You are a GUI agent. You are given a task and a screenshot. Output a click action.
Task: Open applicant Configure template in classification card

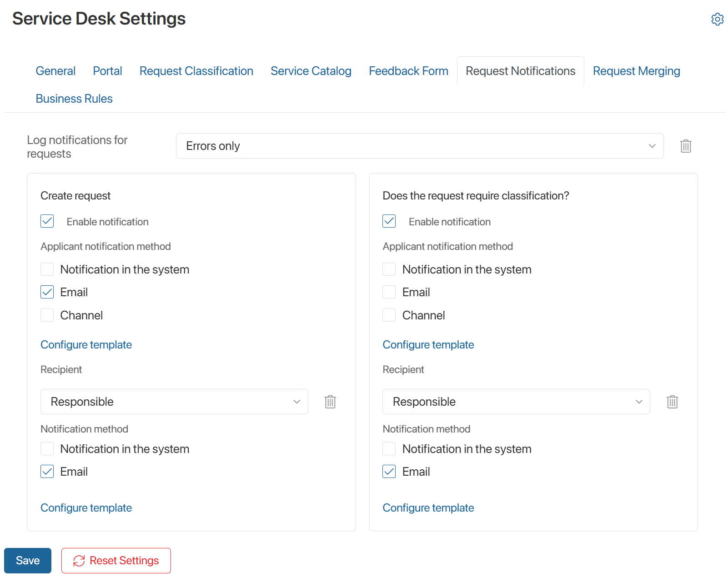tap(428, 345)
